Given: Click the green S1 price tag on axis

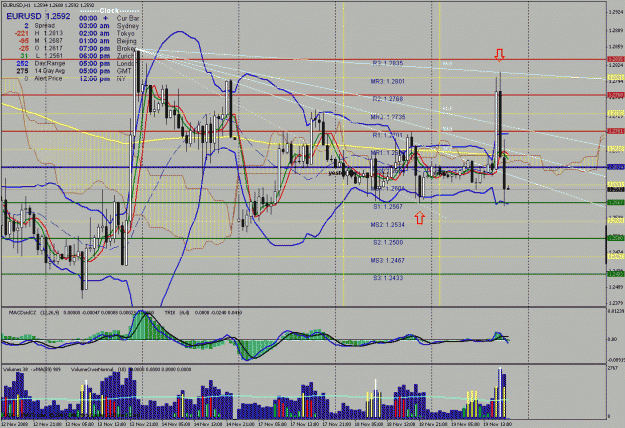Looking at the screenshot, I should click(615, 202).
